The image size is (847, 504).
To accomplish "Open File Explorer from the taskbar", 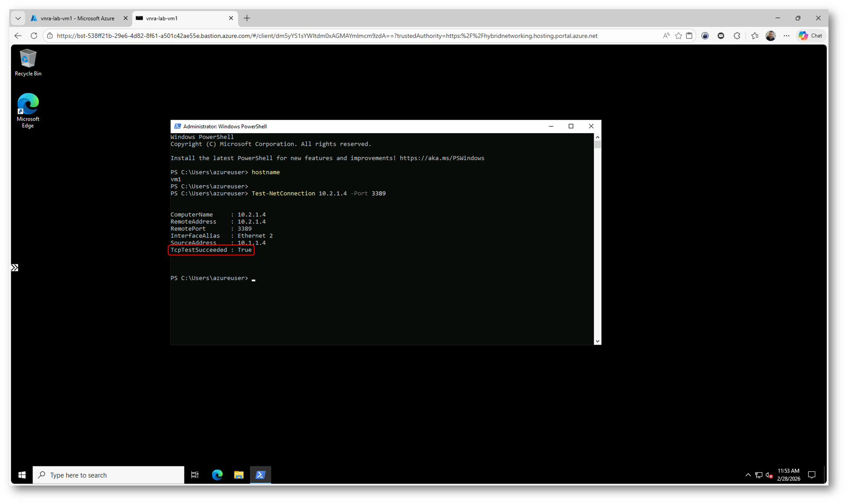I will tap(239, 475).
